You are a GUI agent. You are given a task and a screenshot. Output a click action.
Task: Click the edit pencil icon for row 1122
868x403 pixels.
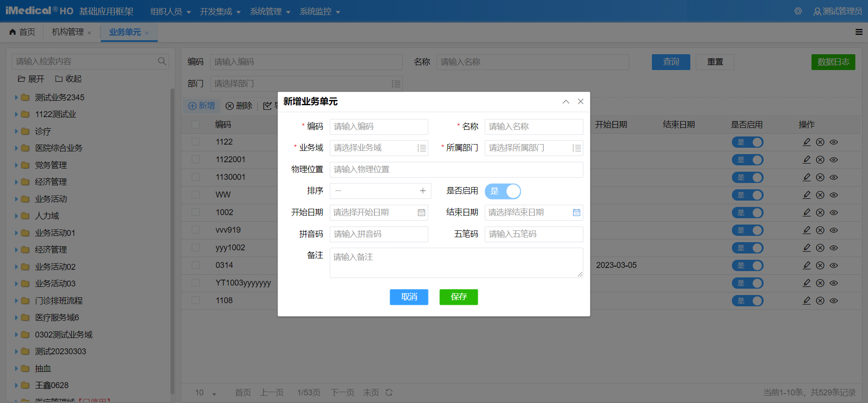point(807,142)
